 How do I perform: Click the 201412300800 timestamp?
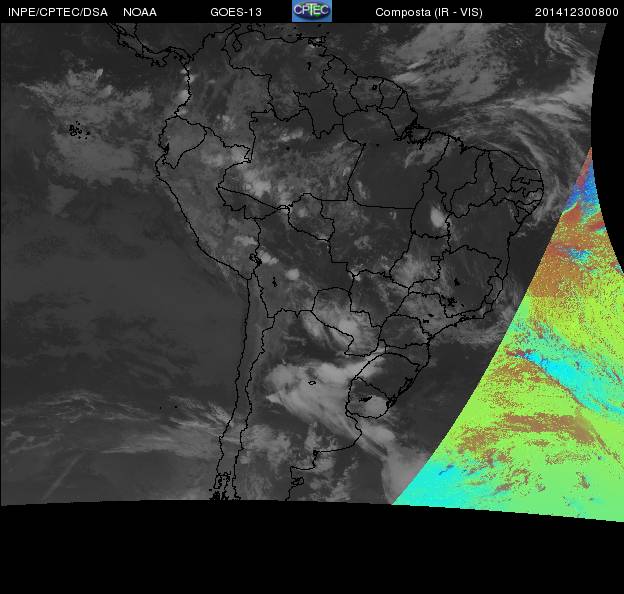click(x=577, y=12)
